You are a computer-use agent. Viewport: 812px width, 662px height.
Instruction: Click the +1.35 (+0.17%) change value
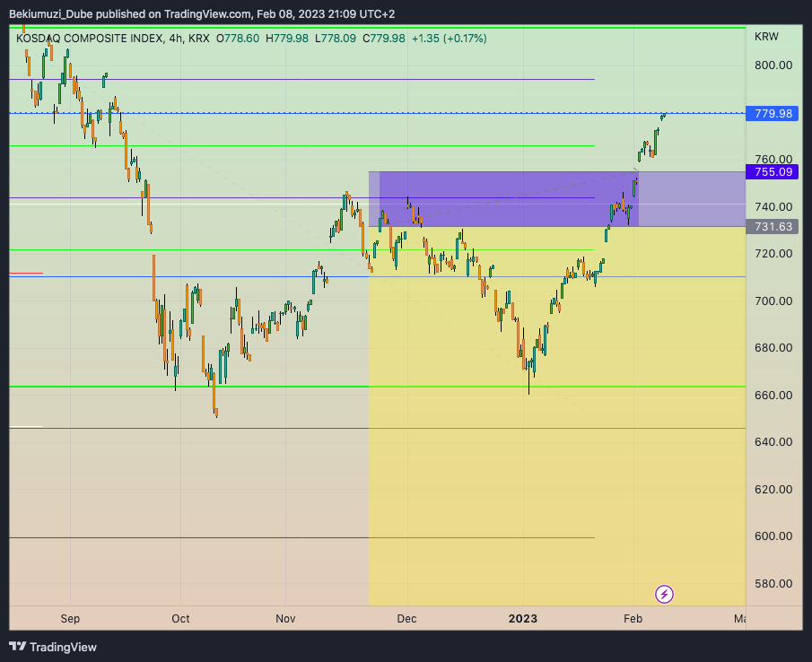(x=449, y=39)
